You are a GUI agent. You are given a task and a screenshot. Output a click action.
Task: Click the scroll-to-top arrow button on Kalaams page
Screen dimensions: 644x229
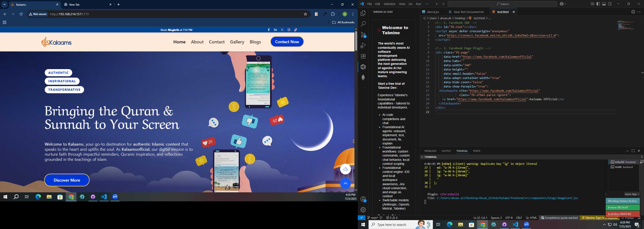345,184
